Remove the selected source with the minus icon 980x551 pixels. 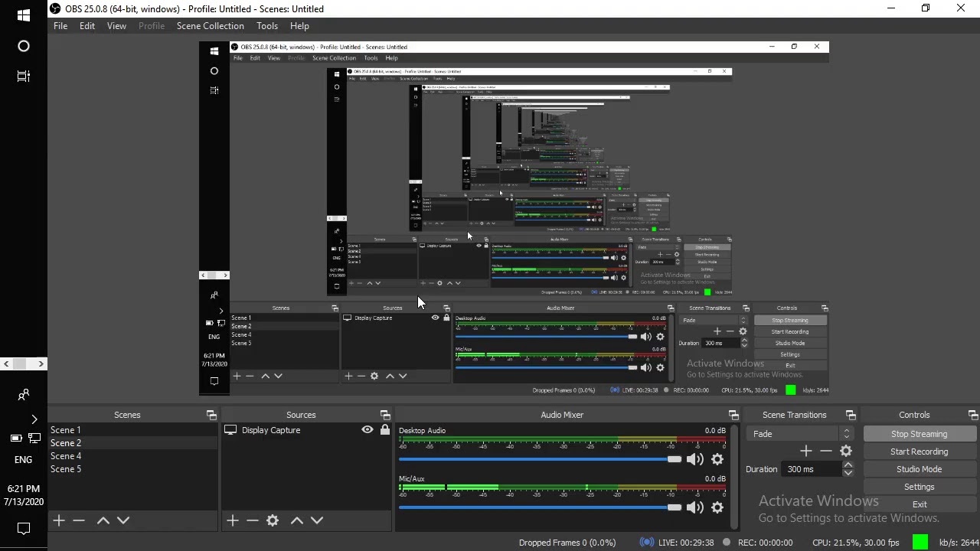point(253,520)
